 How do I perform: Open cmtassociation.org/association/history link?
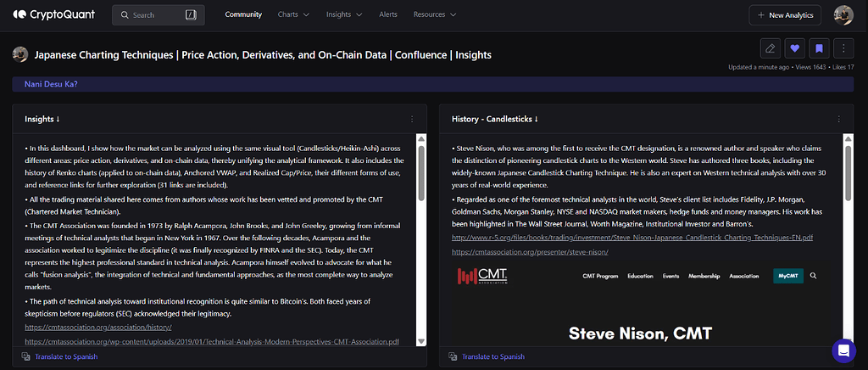coord(98,328)
